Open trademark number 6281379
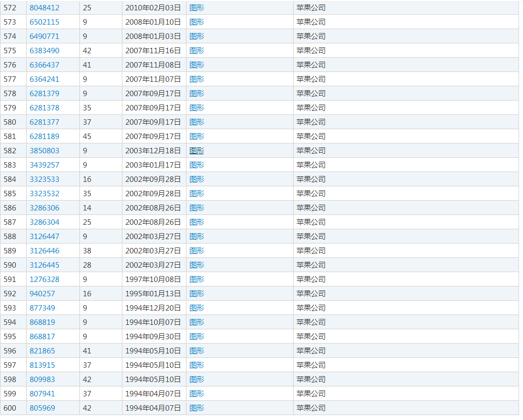Image resolution: width=523 pixels, height=420 pixels. pos(44,94)
